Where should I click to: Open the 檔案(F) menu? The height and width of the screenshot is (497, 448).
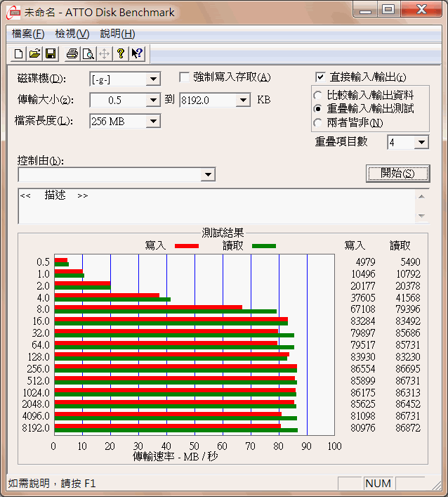click(28, 34)
